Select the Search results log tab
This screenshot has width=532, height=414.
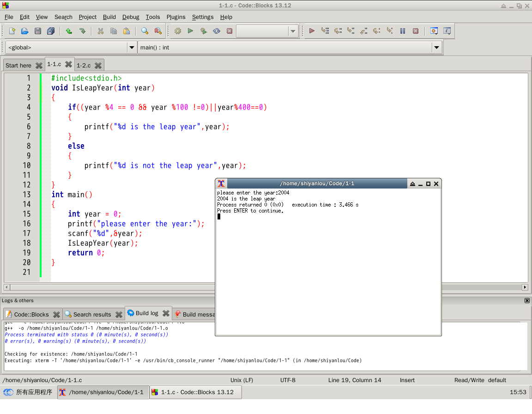pos(92,315)
